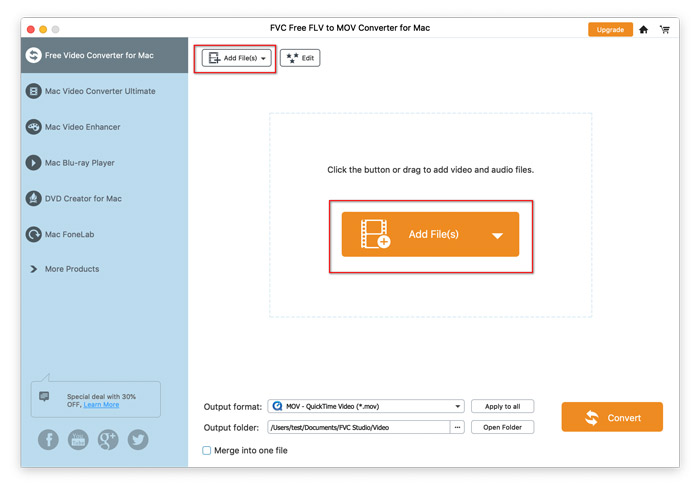Click the DVD Creator for Mac icon
The image size is (700, 491).
tap(33, 198)
